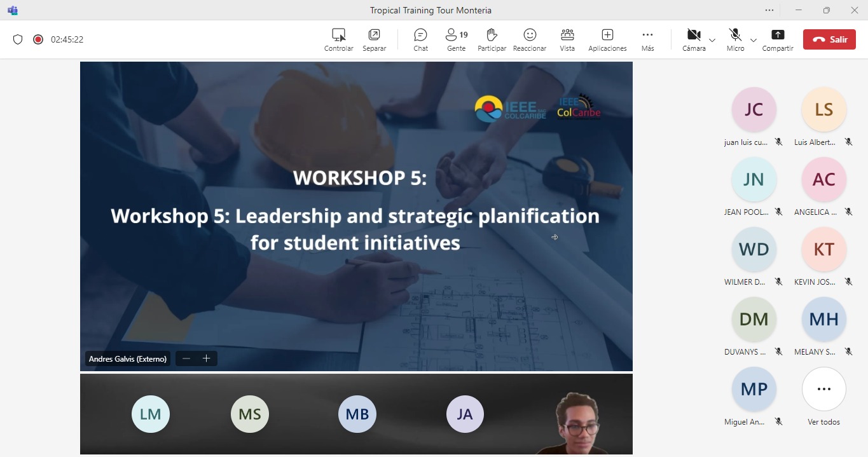Expand microphone options dropdown arrow

click(754, 40)
